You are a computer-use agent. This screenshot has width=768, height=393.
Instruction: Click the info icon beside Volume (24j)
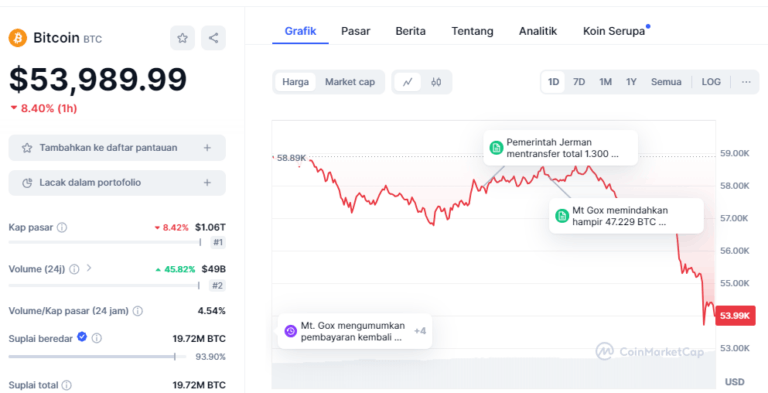pos(74,269)
